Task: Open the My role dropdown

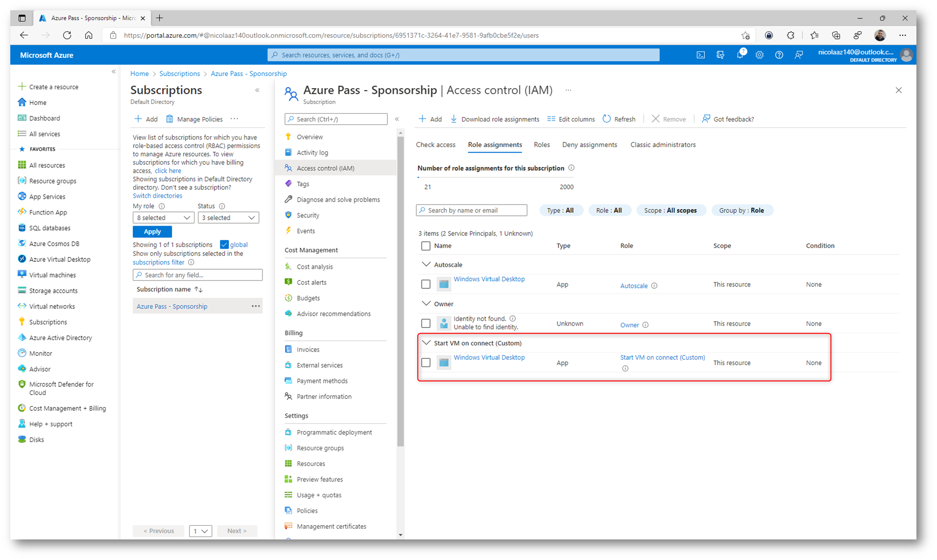Action: click(x=163, y=217)
